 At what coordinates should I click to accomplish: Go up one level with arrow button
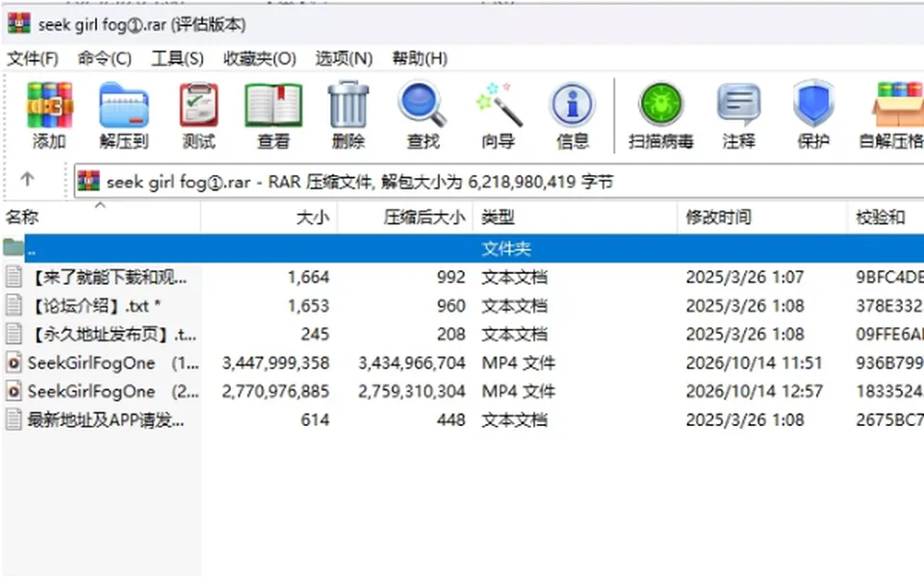27,179
